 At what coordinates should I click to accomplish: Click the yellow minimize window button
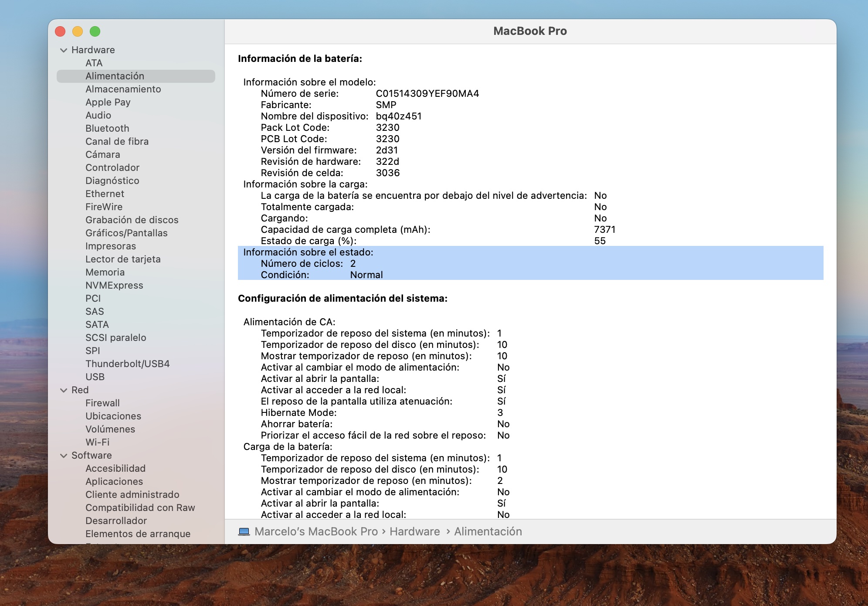coord(78,31)
